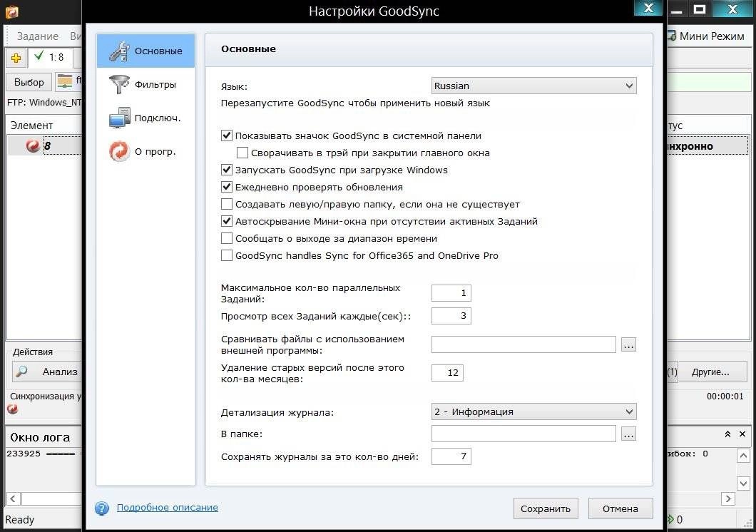Click the log scrollbar up arrow
Viewport: 756px width, 532px height.
[x=743, y=456]
